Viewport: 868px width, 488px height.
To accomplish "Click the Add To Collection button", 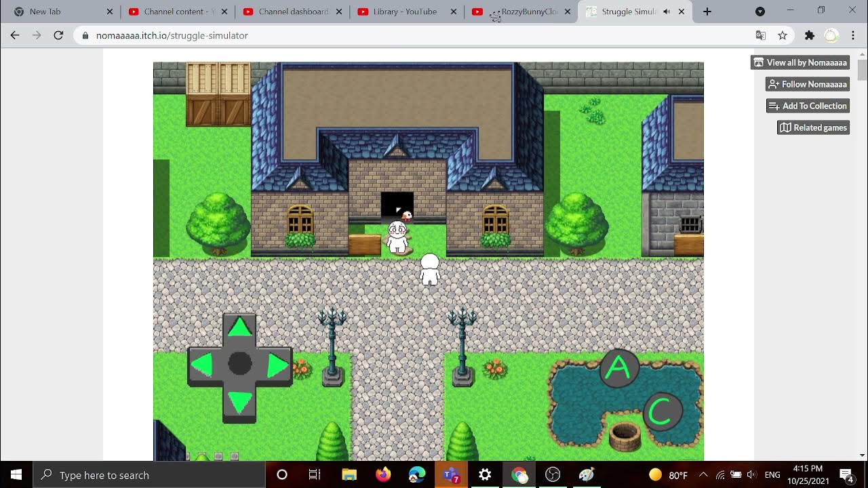I will click(808, 106).
